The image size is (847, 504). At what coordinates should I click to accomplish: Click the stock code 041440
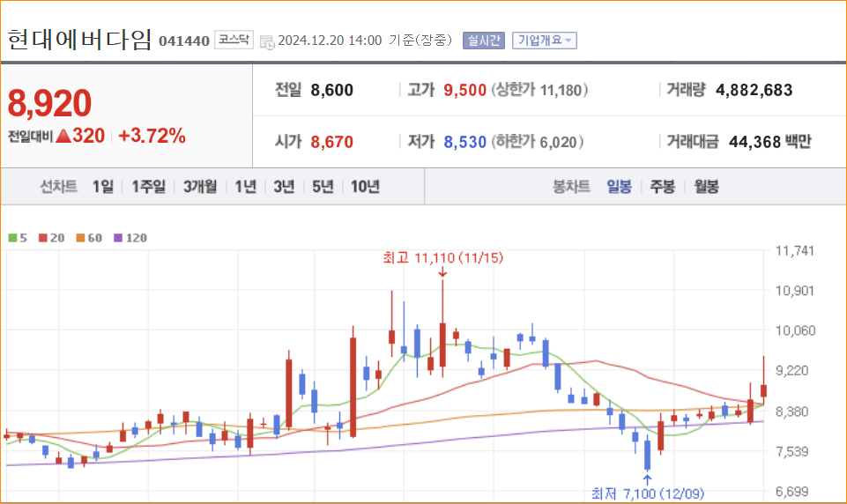click(183, 41)
